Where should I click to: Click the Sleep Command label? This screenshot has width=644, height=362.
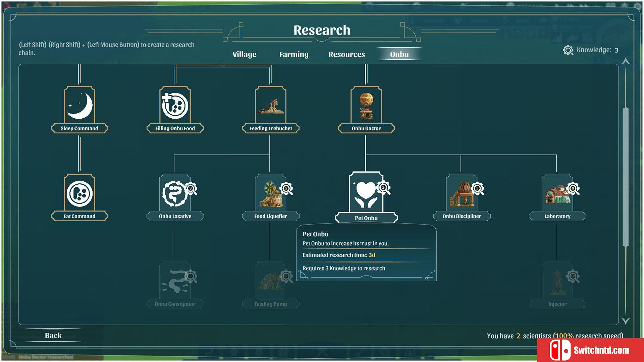tap(79, 128)
